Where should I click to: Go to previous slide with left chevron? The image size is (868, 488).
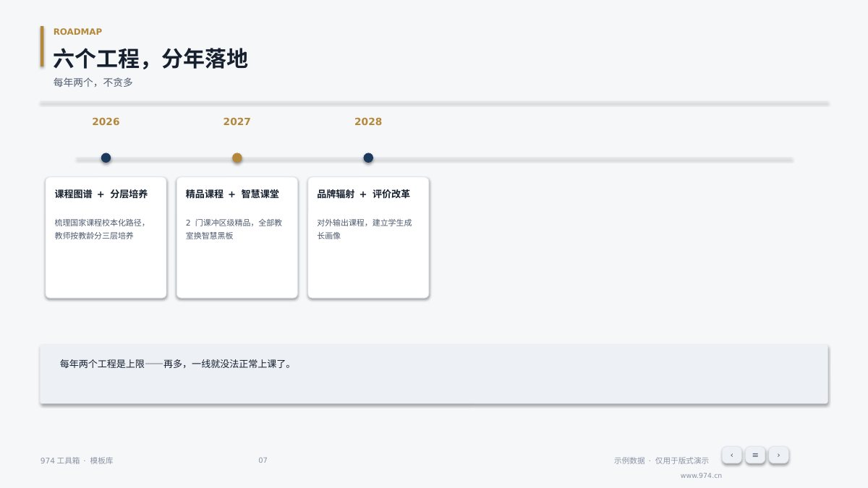[731, 455]
